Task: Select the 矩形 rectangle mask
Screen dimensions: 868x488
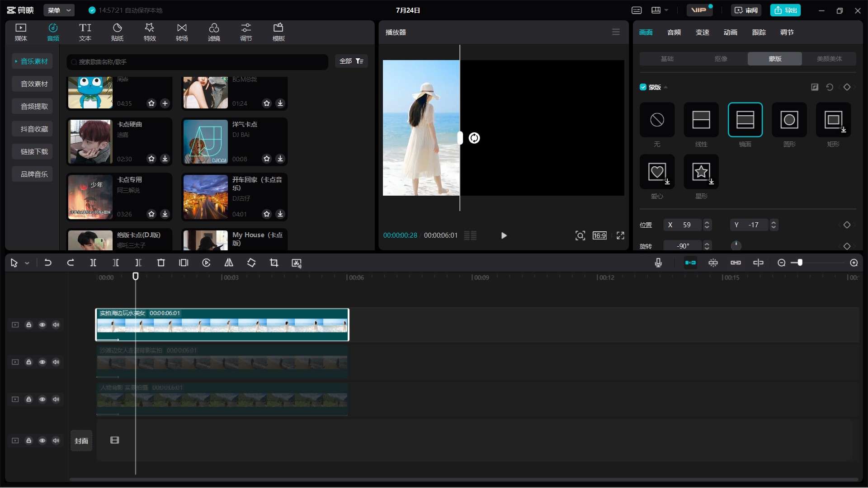Action: [833, 120]
